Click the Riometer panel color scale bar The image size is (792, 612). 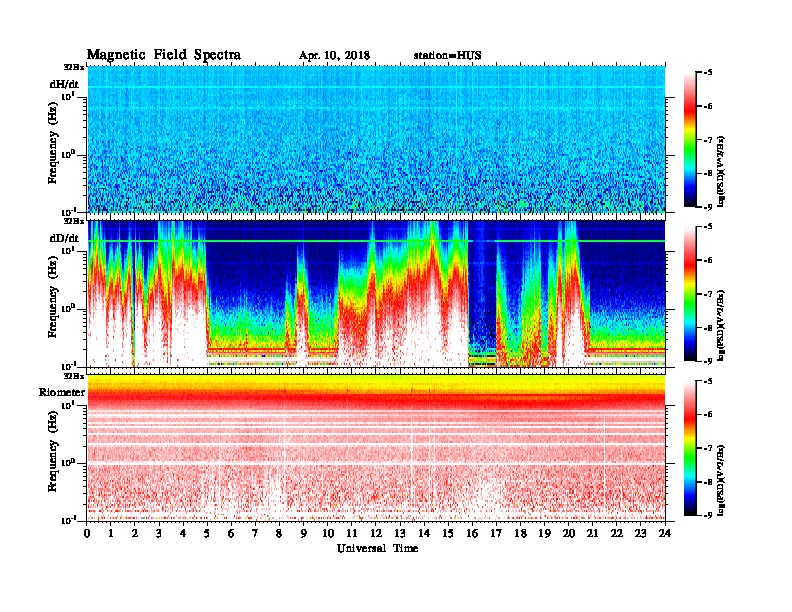(690, 448)
